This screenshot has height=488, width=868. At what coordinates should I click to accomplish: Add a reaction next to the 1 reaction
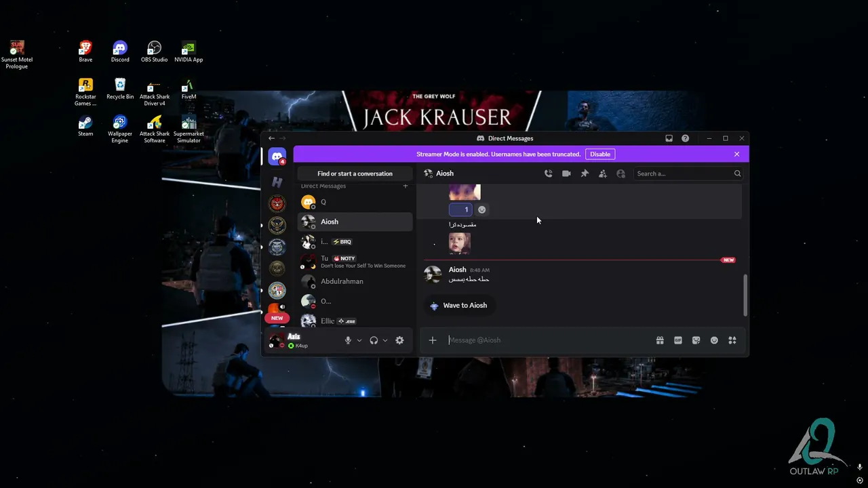pos(482,209)
